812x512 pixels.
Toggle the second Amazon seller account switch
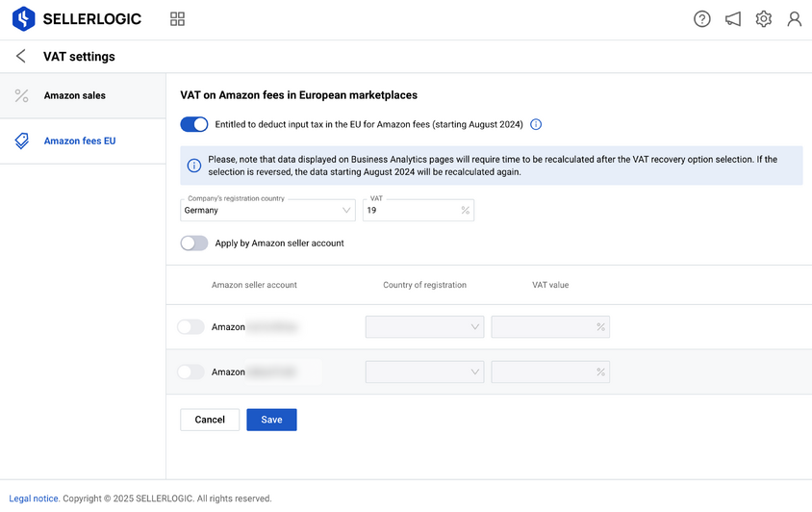pyautogui.click(x=190, y=372)
